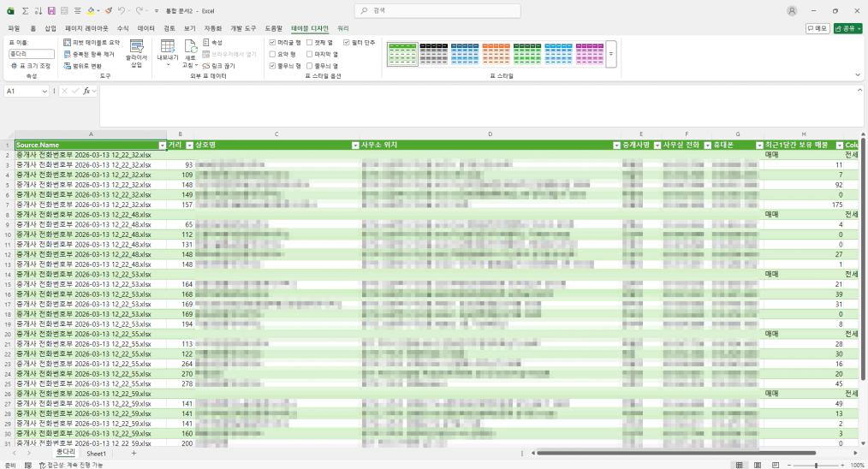Click the fill color bucket icon
This screenshot has width=868, height=469.
pos(92,10)
